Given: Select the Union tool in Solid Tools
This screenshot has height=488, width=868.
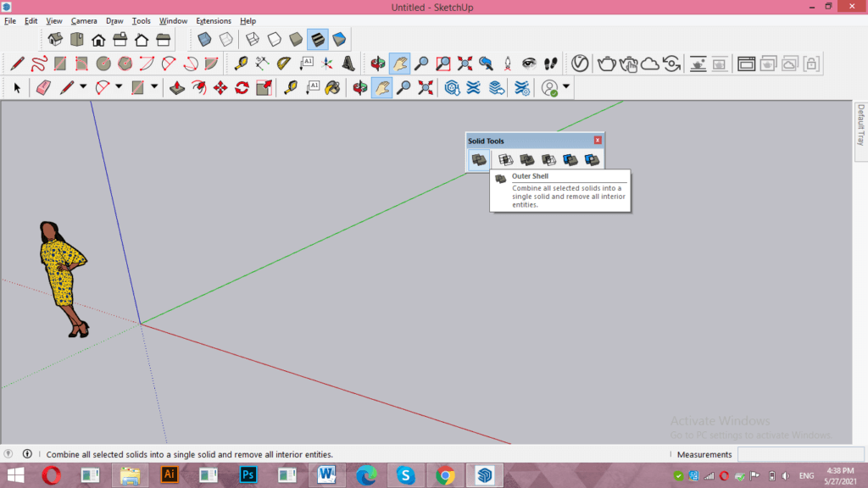Looking at the screenshot, I should [528, 159].
